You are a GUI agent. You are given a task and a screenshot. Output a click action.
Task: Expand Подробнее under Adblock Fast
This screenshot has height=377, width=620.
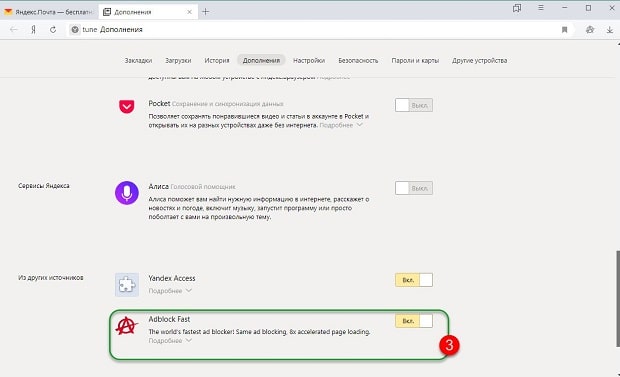[x=170, y=341]
